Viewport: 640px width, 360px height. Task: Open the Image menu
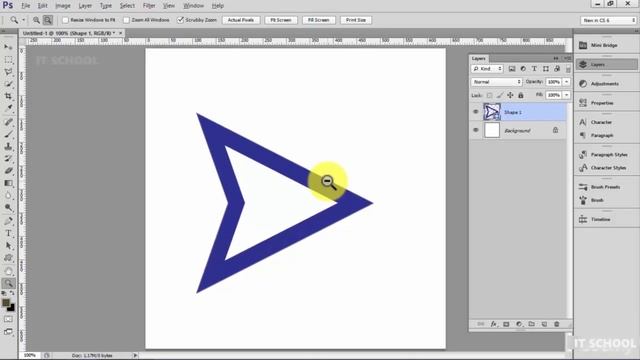[62, 6]
